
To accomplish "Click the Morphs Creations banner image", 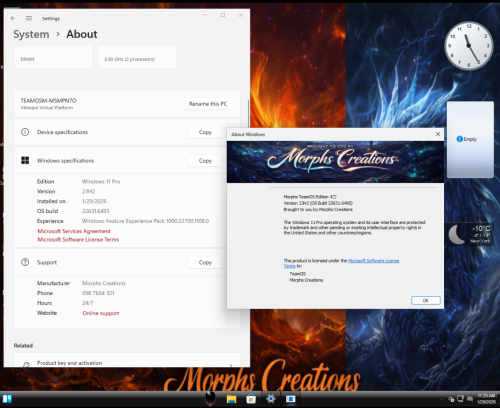I will point(335,162).
